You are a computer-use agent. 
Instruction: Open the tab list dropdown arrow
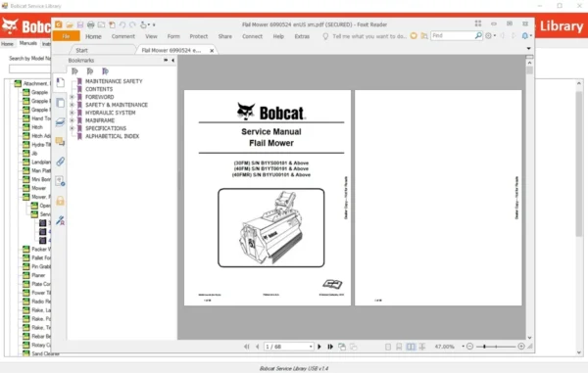tap(529, 49)
